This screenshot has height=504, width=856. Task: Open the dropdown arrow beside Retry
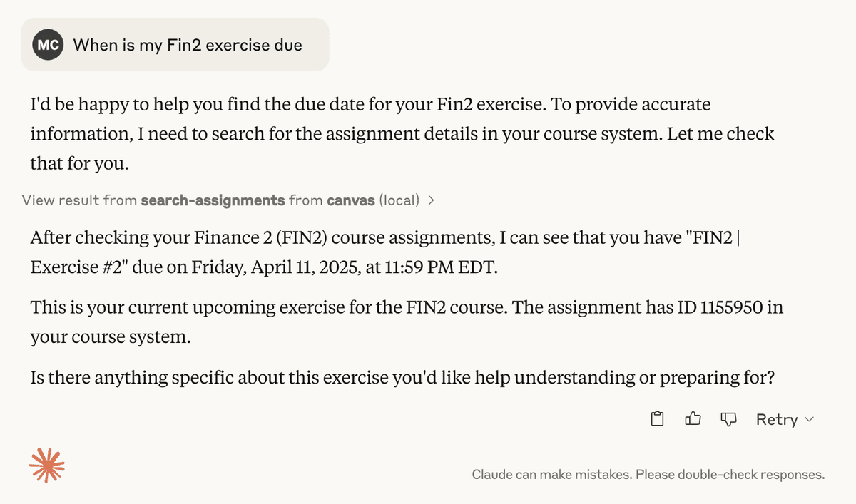click(x=809, y=419)
